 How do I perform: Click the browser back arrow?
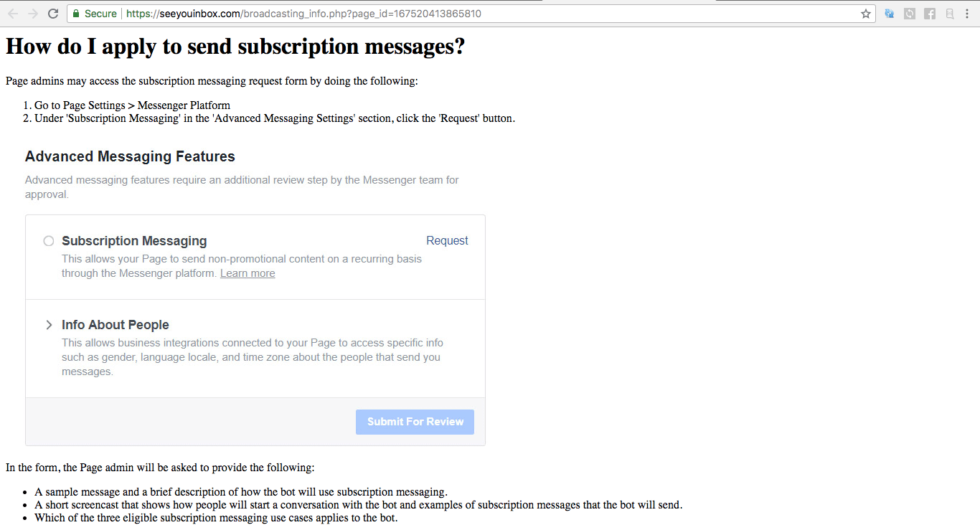(12, 14)
